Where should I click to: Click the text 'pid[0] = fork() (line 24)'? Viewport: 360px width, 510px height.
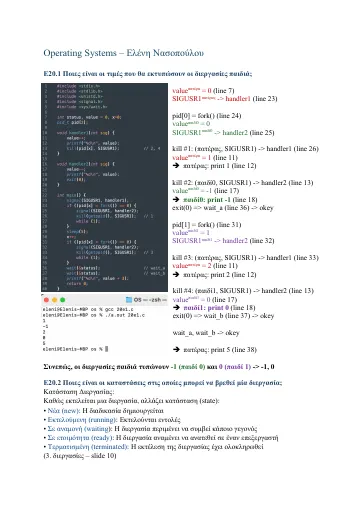pyautogui.click(x=207, y=116)
